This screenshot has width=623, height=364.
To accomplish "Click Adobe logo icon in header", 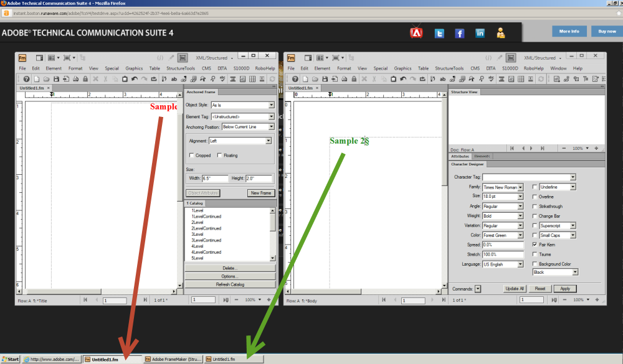I will pos(416,32).
